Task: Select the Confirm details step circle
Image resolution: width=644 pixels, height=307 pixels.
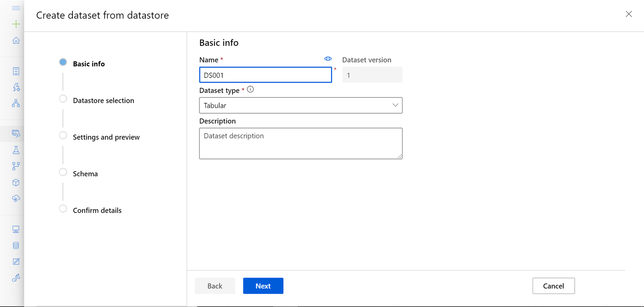Action: click(x=63, y=209)
